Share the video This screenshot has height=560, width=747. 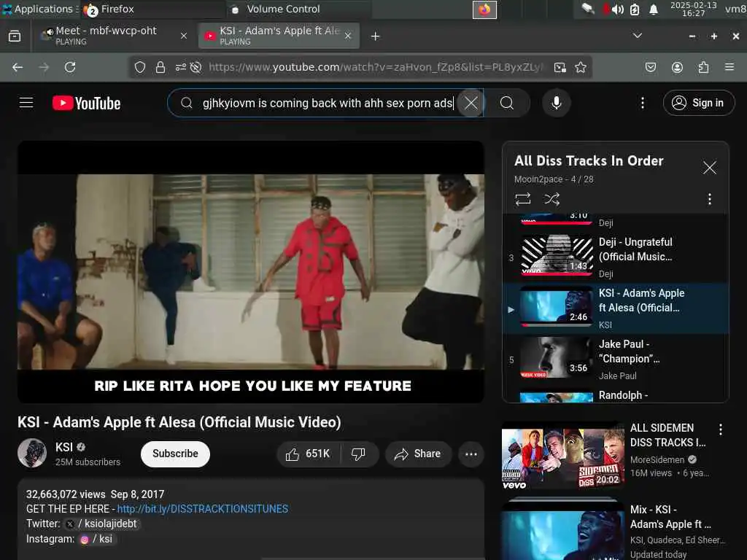(418, 454)
